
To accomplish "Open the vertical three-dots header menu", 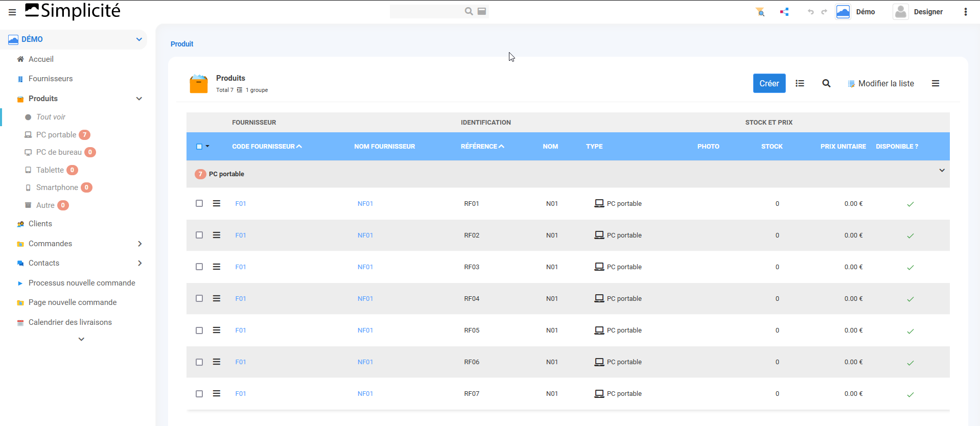I will click(x=966, y=12).
